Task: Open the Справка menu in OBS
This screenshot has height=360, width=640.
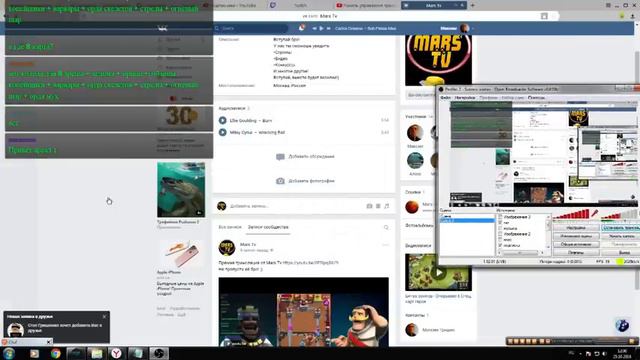Action: coord(536,98)
